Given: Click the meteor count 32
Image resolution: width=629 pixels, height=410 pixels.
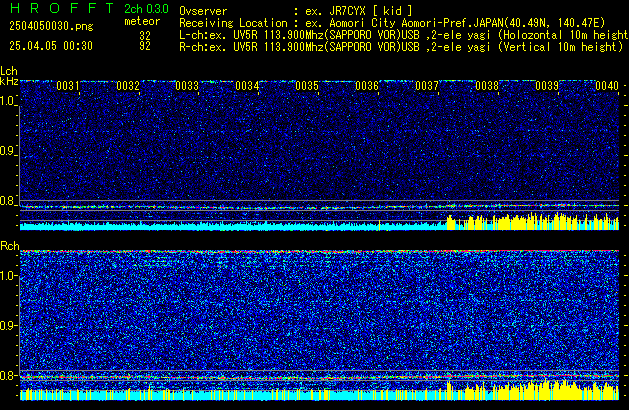Looking at the screenshot, I should pyautogui.click(x=145, y=36).
